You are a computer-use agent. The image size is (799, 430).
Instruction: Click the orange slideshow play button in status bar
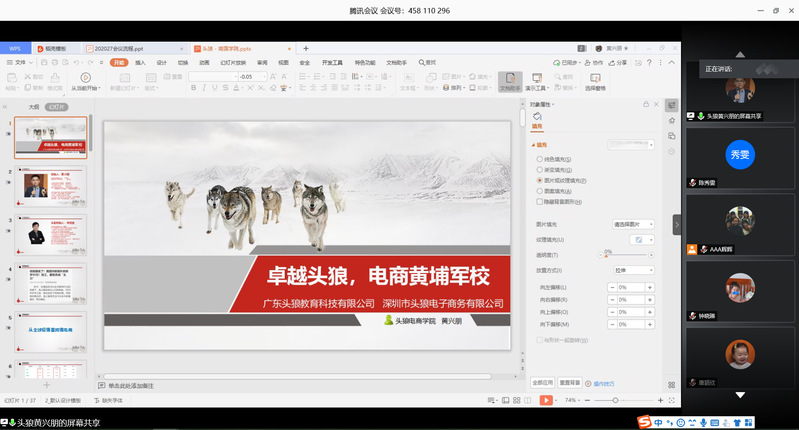(546, 400)
